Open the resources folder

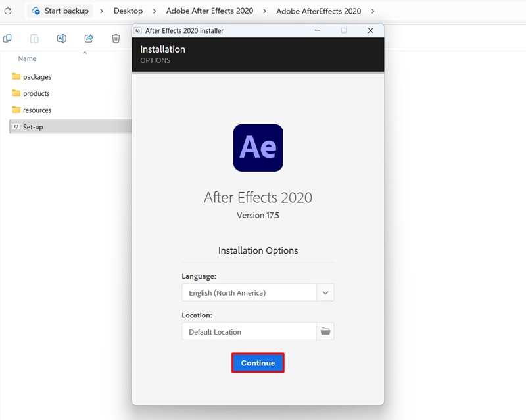pos(37,110)
